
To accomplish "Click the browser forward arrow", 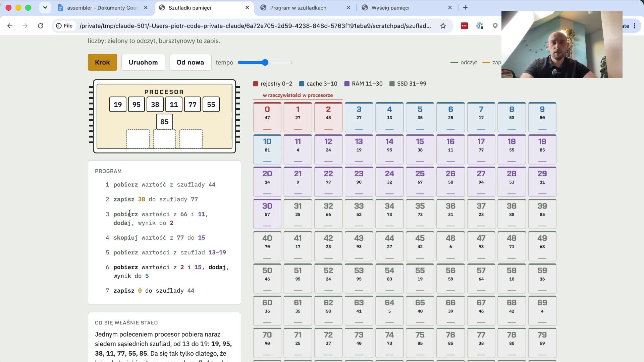I will pyautogui.click(x=25, y=26).
